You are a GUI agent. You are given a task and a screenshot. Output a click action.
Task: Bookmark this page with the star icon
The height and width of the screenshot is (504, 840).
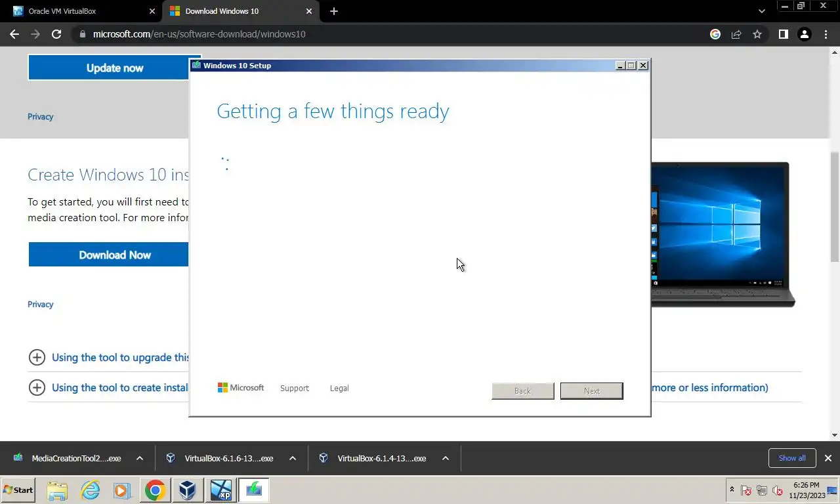click(757, 34)
